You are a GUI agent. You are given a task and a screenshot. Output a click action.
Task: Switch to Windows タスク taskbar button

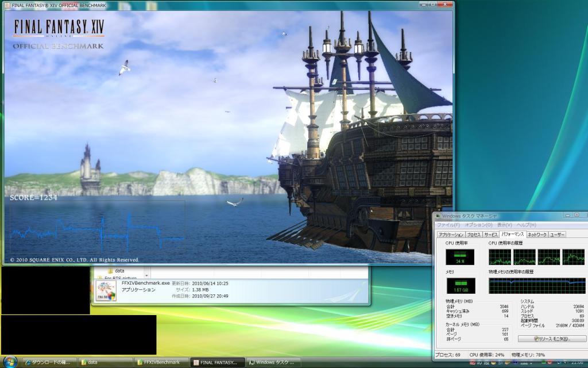pos(274,362)
